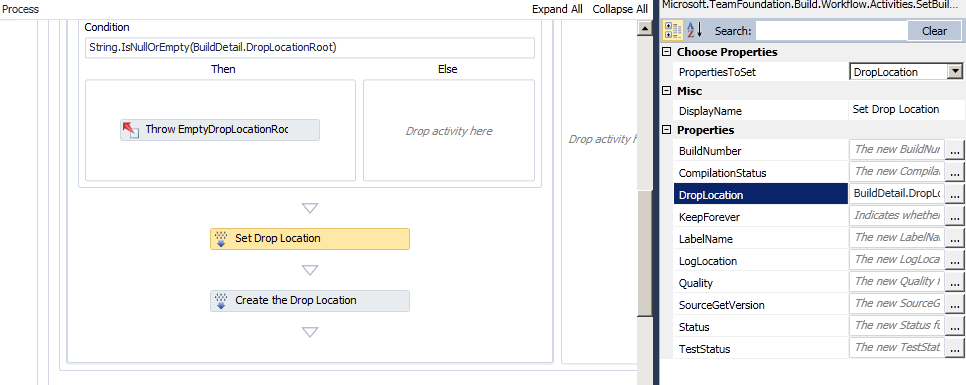
Task: Click the CompilationStatus value field
Action: pos(897,172)
